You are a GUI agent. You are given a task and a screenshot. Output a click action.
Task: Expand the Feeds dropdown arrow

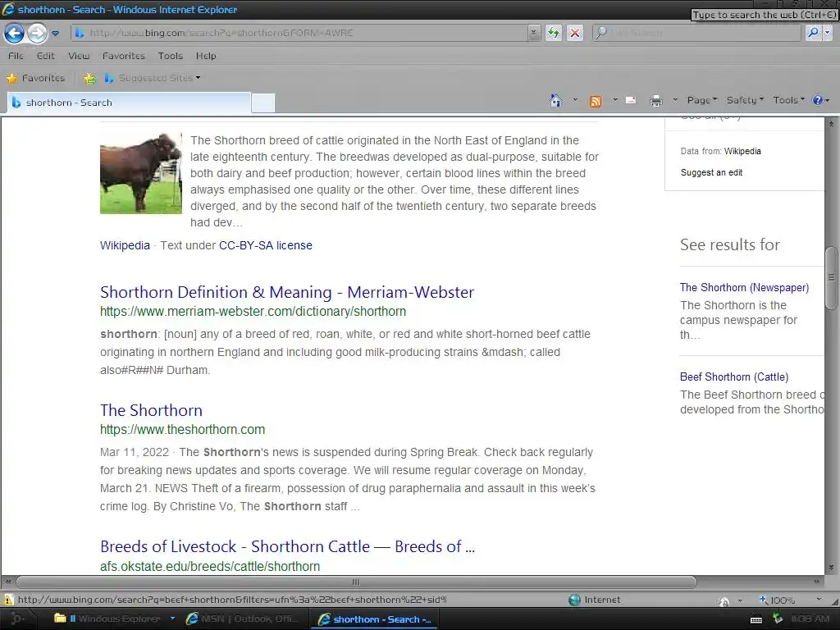615,99
